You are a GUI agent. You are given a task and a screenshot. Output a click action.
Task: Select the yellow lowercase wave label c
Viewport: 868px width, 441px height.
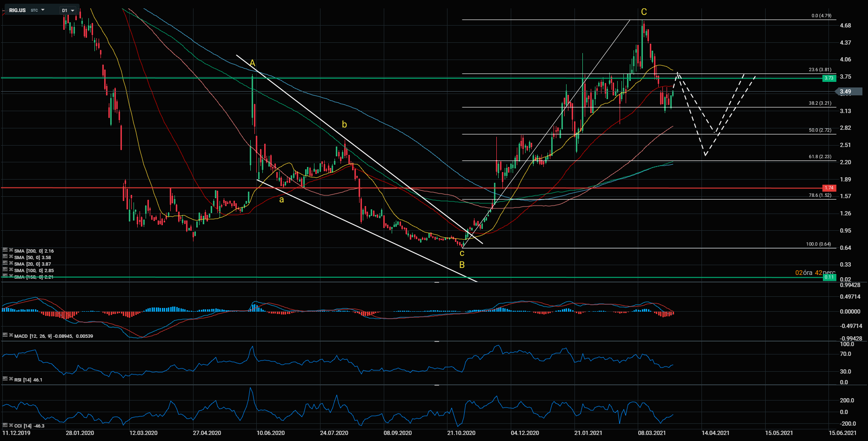coord(462,253)
